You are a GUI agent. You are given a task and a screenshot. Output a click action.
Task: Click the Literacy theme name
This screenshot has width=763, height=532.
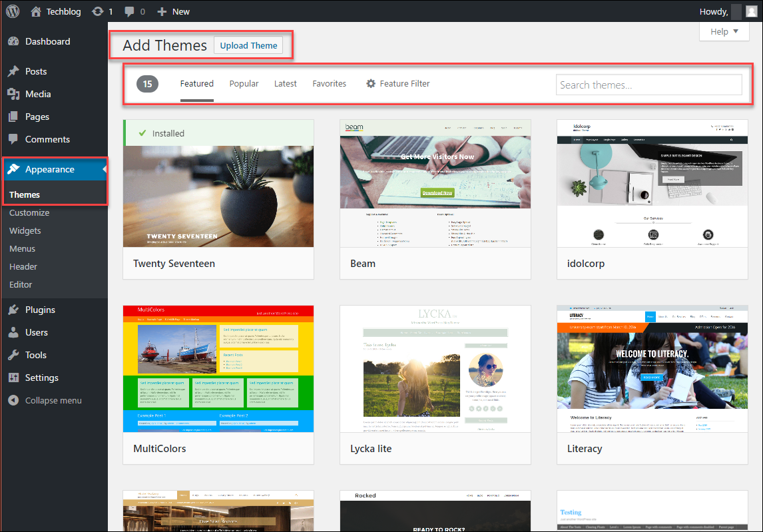point(585,448)
